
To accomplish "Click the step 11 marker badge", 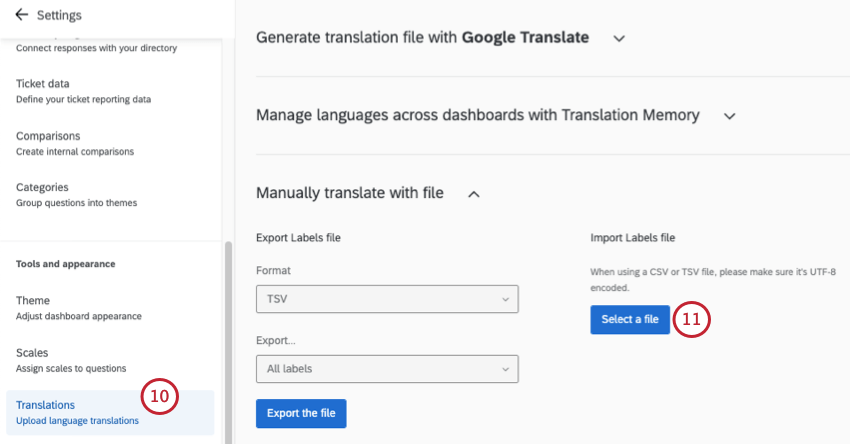I will coord(691,319).
